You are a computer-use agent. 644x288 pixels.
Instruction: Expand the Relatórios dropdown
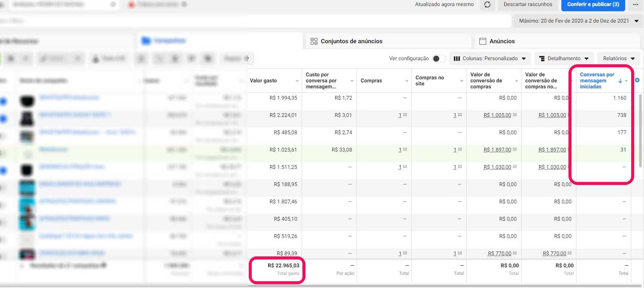618,59
